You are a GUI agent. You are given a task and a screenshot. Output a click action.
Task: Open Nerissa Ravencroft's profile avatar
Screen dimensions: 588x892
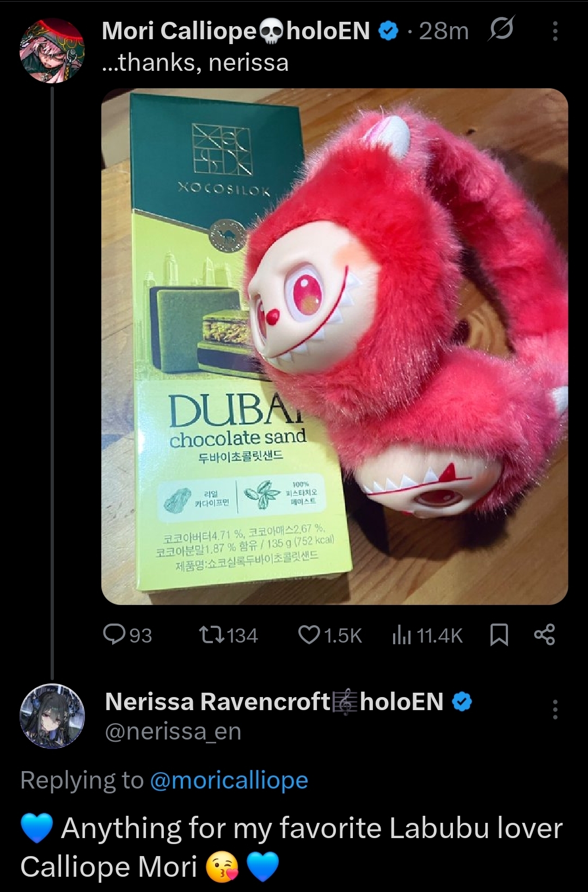52,716
